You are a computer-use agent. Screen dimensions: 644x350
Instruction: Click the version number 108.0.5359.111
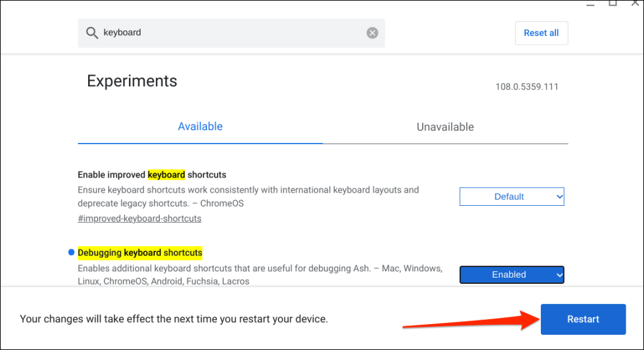526,86
